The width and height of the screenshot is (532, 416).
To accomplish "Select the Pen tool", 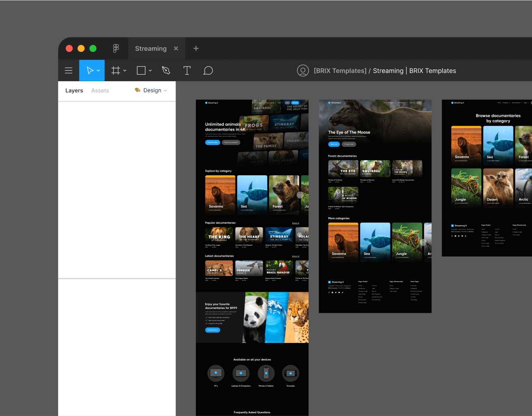I will point(166,71).
